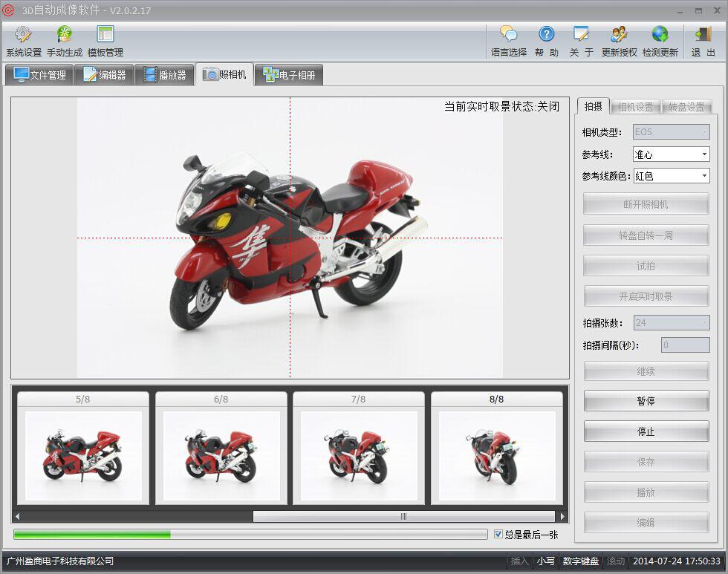Click the 检测更新 check update globe icon
The width and height of the screenshot is (728, 574).
(660, 35)
